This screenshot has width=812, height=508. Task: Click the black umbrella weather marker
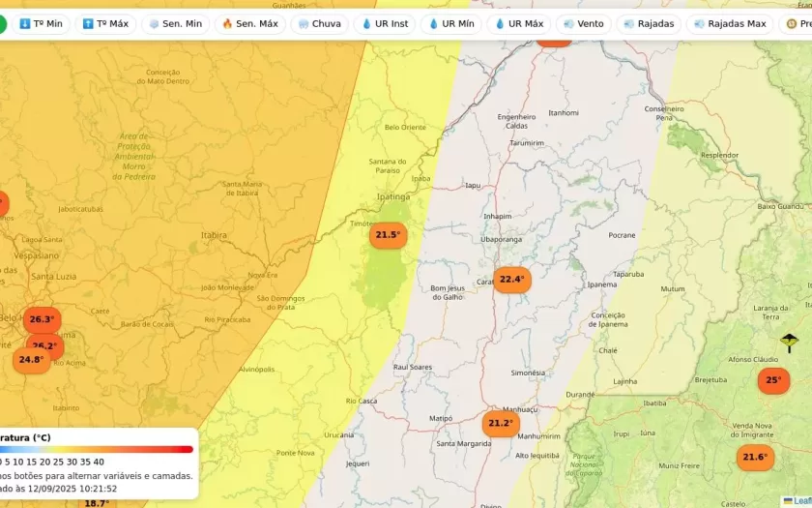789,342
